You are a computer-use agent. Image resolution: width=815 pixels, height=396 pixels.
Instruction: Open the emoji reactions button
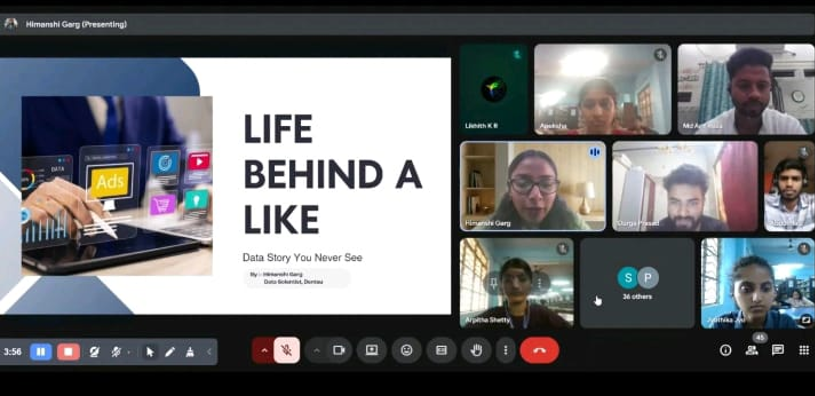(x=406, y=350)
